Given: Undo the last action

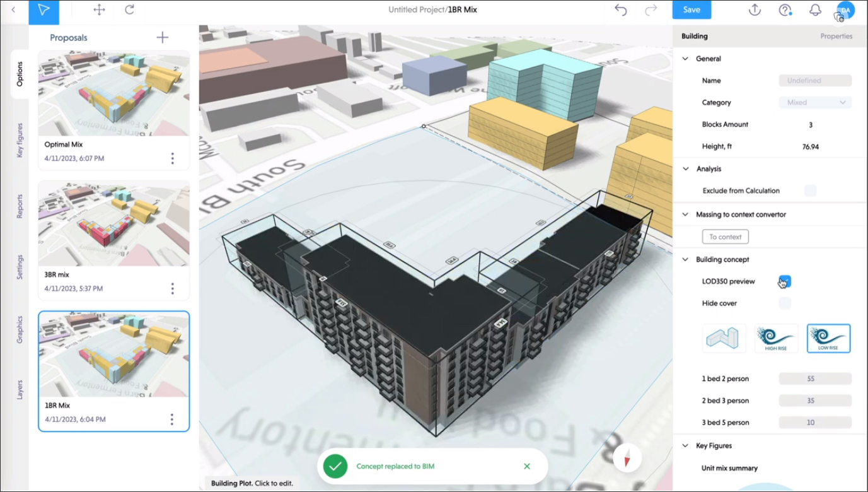Looking at the screenshot, I should pos(621,10).
